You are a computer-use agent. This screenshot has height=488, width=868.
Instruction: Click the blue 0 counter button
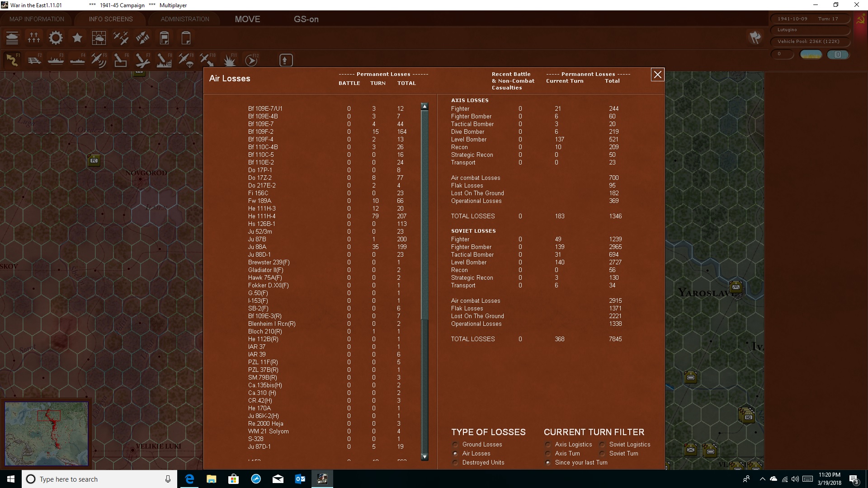pos(838,55)
